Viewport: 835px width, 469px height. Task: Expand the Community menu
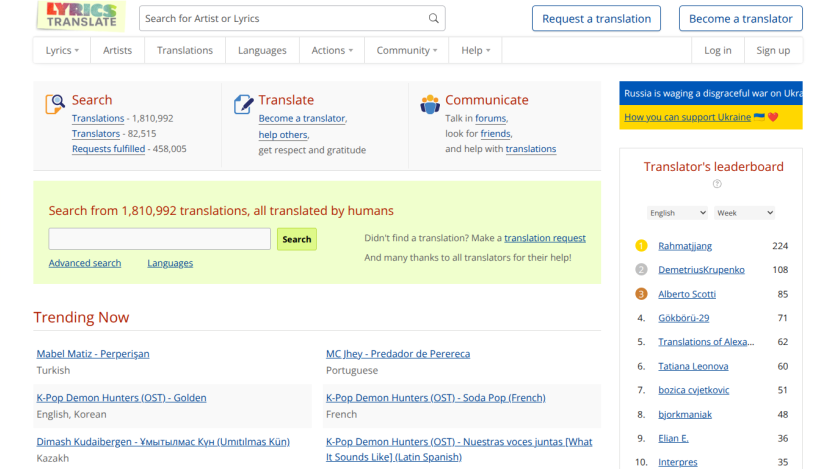(407, 50)
